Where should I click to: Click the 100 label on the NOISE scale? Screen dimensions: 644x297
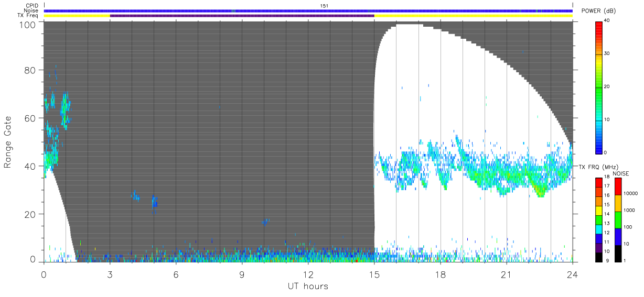[628, 227]
